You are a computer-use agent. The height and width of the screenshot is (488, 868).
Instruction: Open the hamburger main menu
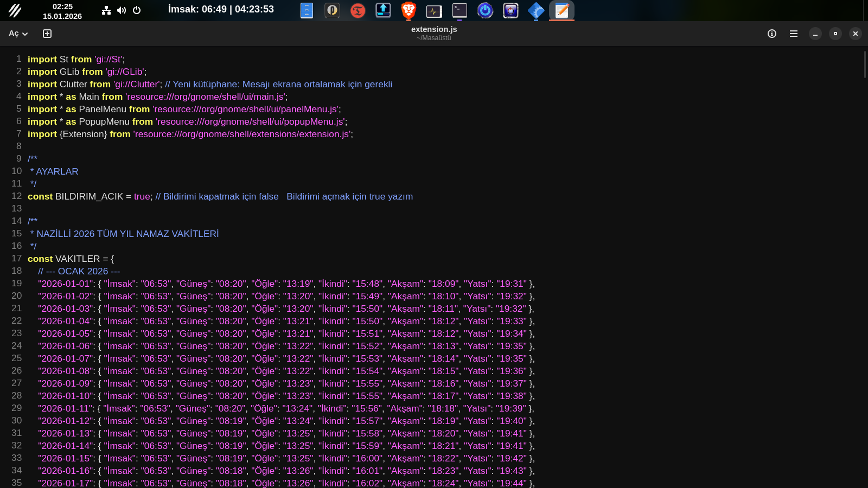pyautogui.click(x=793, y=34)
